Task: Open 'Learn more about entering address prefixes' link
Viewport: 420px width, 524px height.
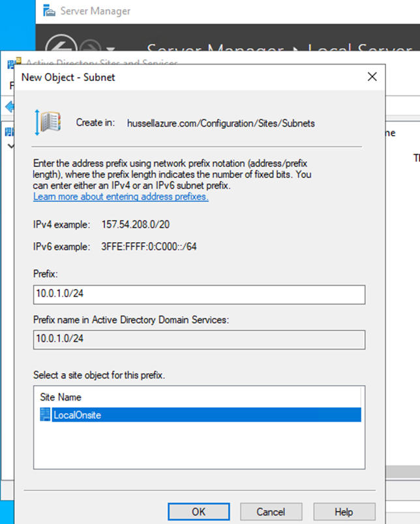Action: click(x=121, y=196)
